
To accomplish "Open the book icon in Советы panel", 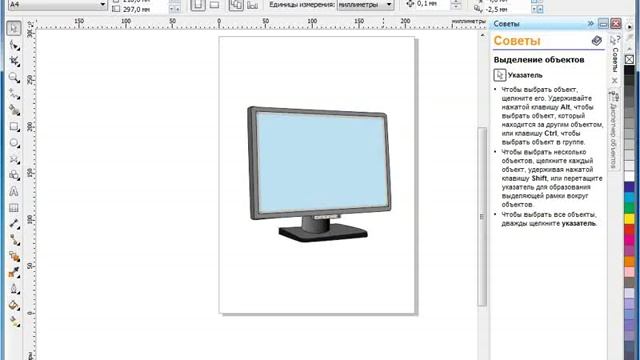I will pyautogui.click(x=596, y=41).
